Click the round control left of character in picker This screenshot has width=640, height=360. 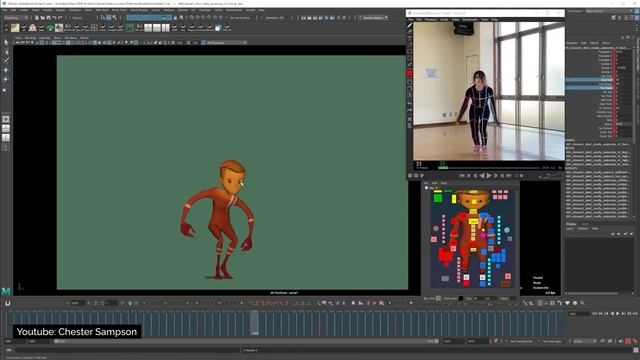(436, 229)
